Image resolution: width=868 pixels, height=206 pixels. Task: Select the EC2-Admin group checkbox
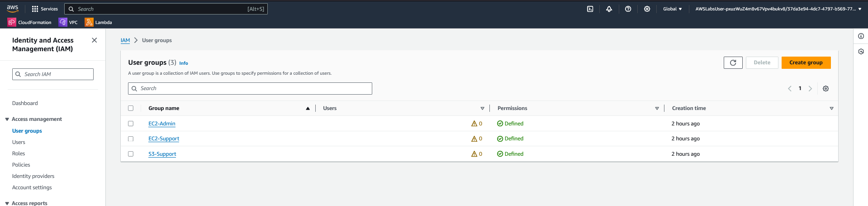coord(131,124)
